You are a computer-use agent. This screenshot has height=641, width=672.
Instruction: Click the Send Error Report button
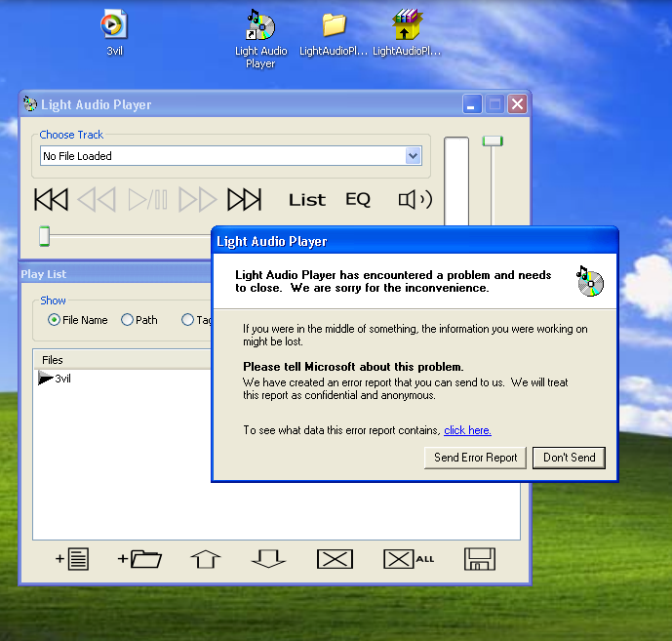476,458
